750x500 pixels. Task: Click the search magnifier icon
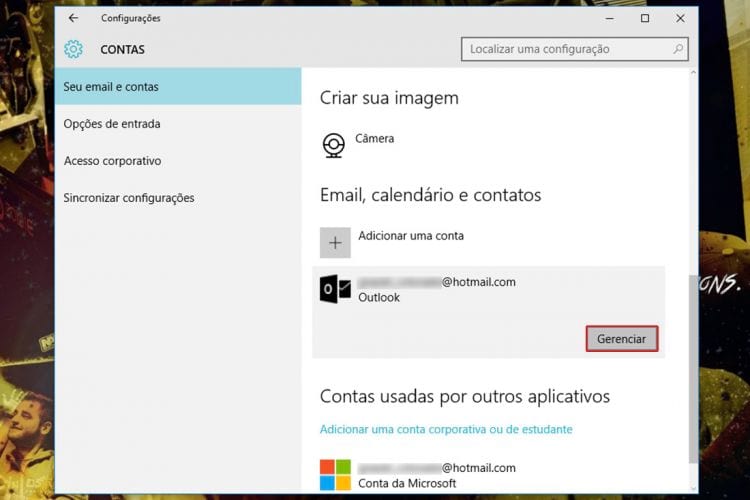coord(678,49)
